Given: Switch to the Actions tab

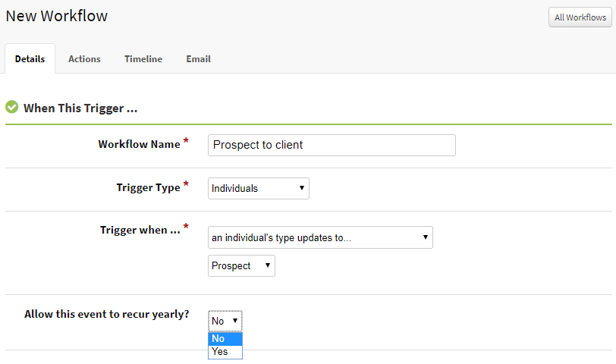Looking at the screenshot, I should click(x=84, y=59).
